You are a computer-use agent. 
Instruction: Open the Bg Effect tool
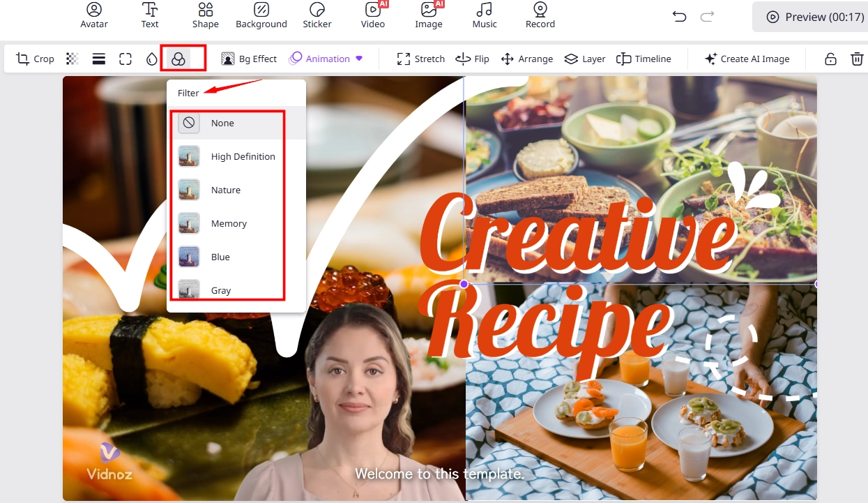249,59
